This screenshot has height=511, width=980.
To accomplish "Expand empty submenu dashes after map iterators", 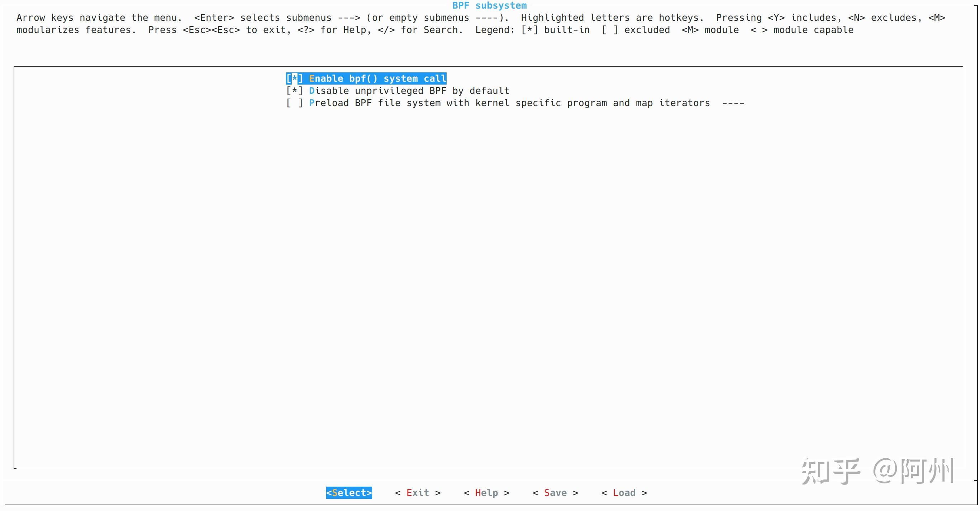I will 733,103.
